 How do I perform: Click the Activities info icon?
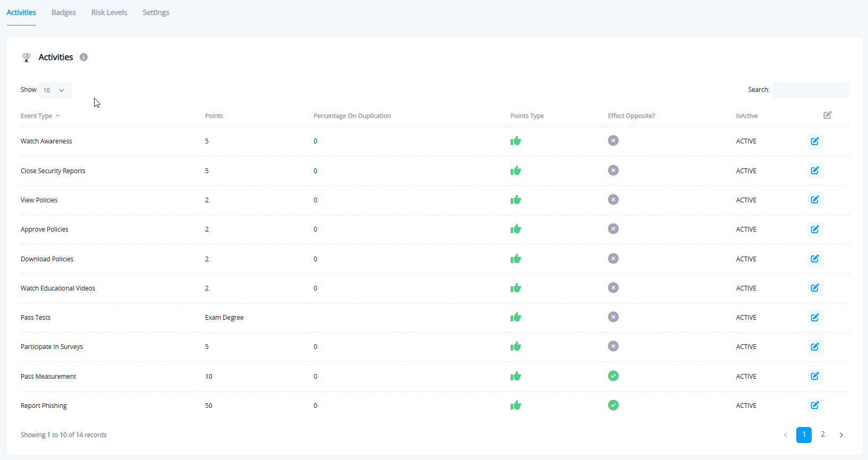coord(83,57)
